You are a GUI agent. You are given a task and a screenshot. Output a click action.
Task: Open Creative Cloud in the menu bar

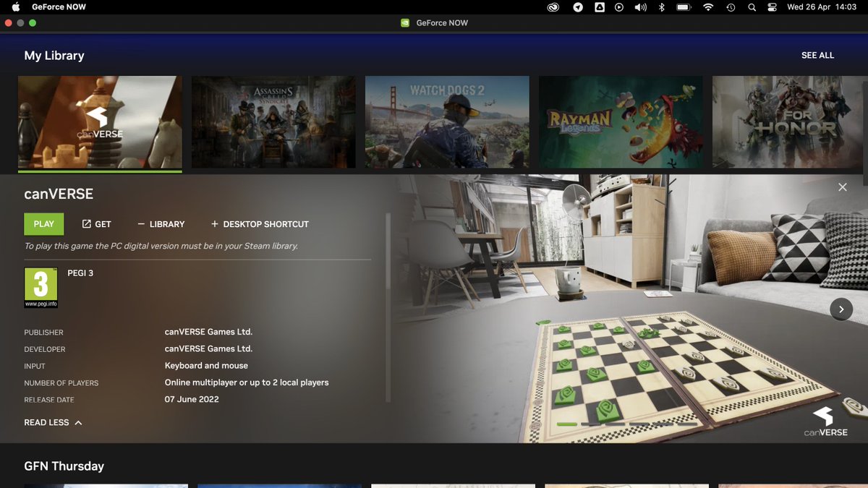553,7
